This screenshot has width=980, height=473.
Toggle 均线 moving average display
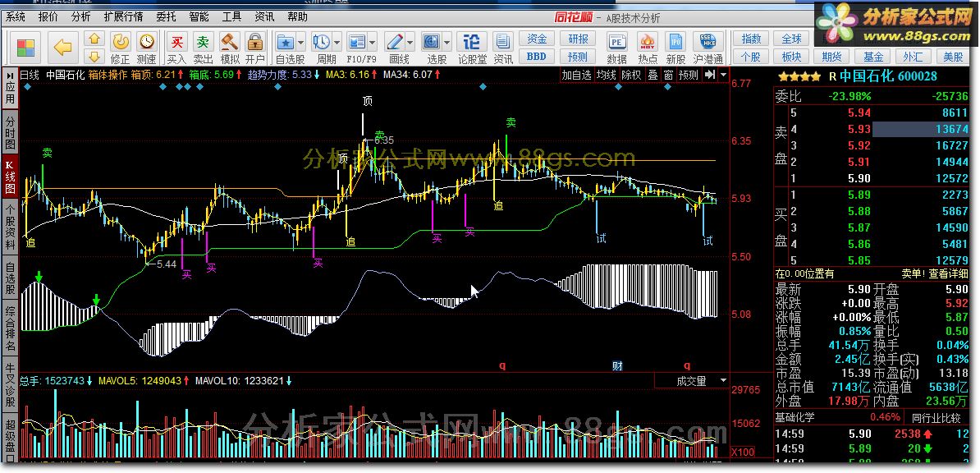pos(605,75)
